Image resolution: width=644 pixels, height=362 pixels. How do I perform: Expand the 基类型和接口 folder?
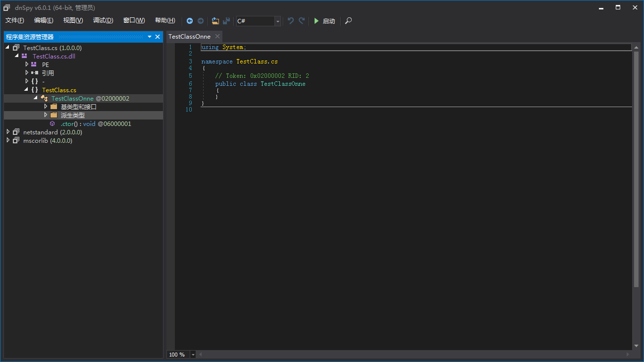(x=46, y=107)
